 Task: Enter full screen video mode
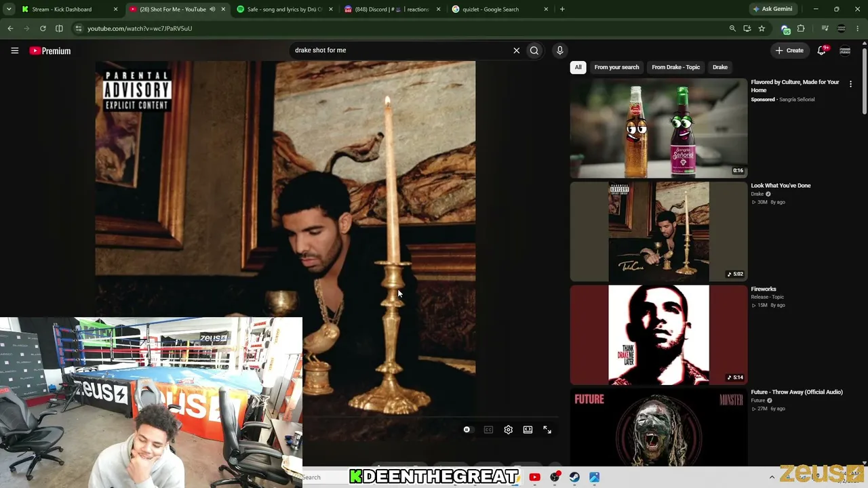pyautogui.click(x=547, y=430)
